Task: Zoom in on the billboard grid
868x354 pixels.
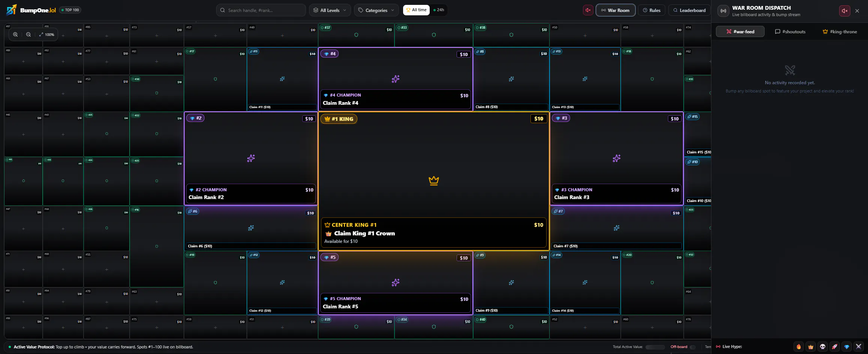Action: point(15,34)
